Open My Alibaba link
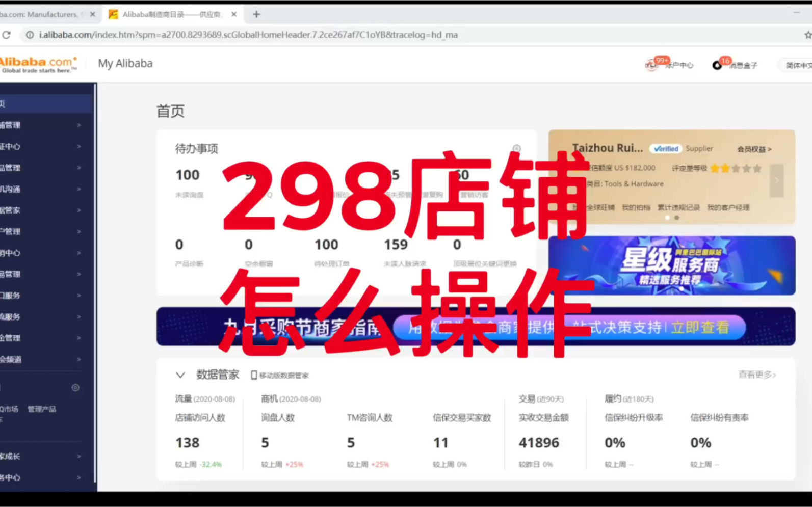 tap(125, 63)
